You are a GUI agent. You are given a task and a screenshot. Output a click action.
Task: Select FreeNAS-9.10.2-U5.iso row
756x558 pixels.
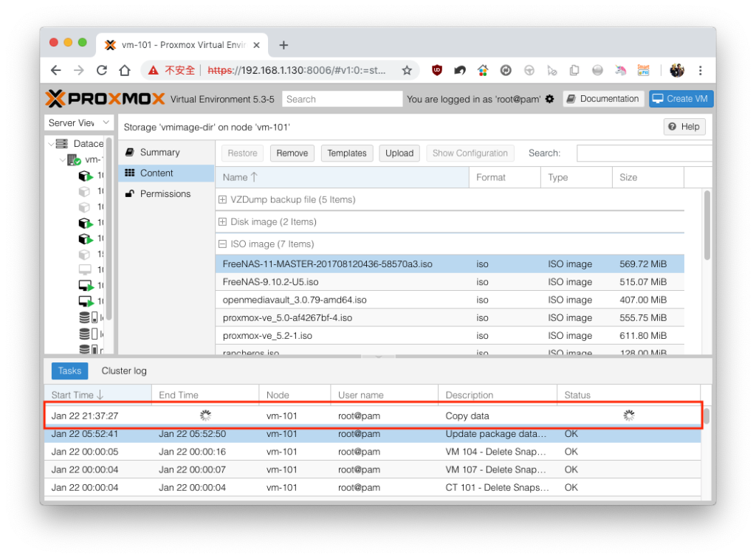[x=450, y=282]
